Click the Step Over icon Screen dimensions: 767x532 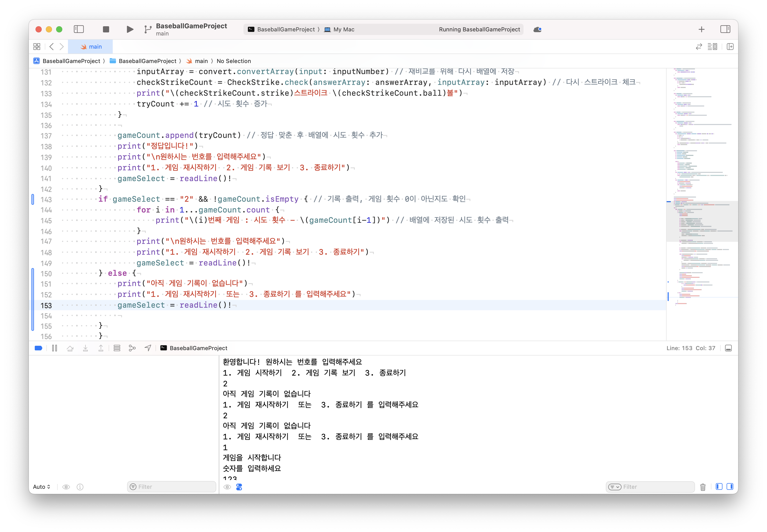click(x=70, y=348)
